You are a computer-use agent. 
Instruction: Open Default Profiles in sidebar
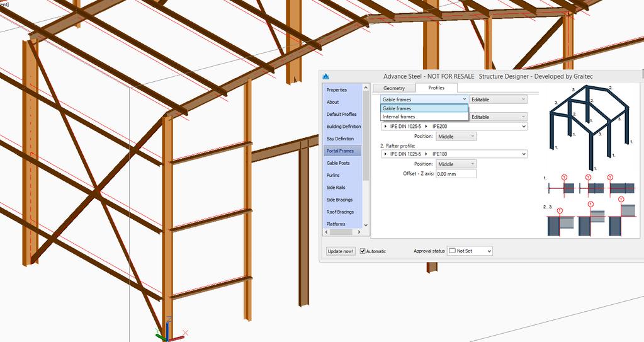click(x=342, y=114)
